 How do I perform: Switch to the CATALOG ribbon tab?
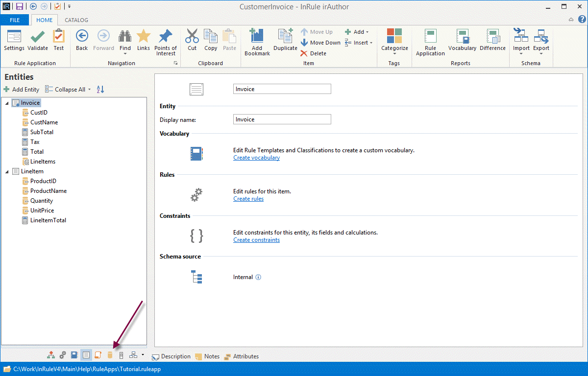click(76, 20)
